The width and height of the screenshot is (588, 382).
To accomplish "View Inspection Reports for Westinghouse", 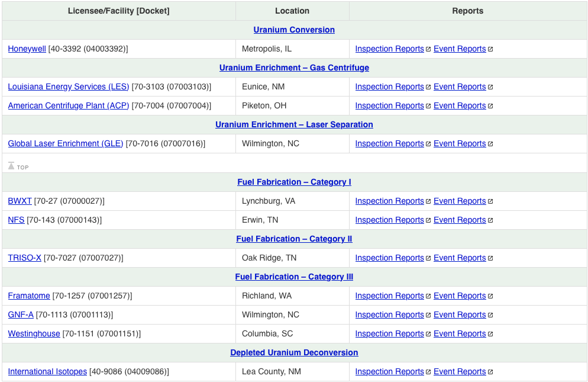I will (x=390, y=333).
